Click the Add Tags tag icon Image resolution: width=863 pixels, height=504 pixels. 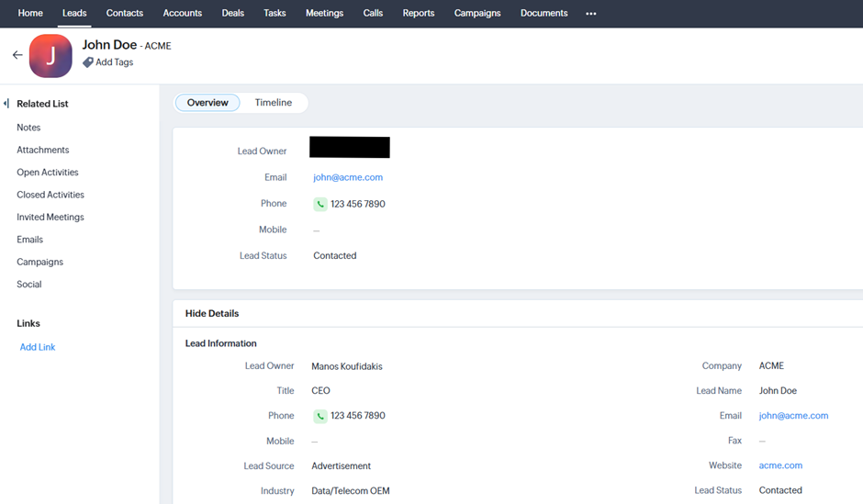tap(88, 62)
